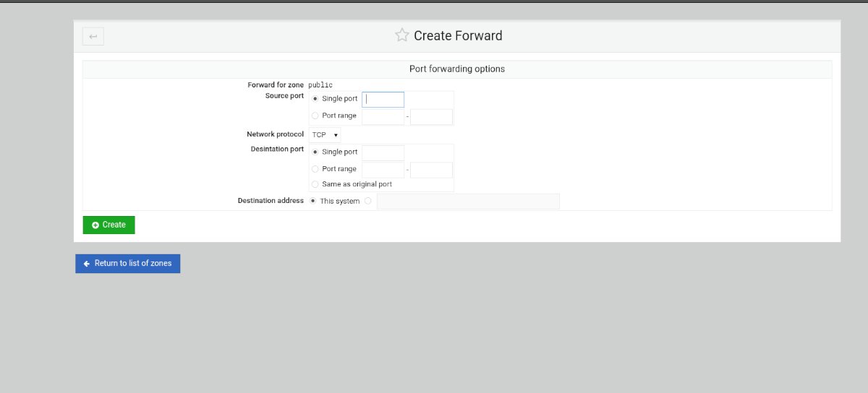
Task: Click Return to list of zones button
Action: coord(127,264)
